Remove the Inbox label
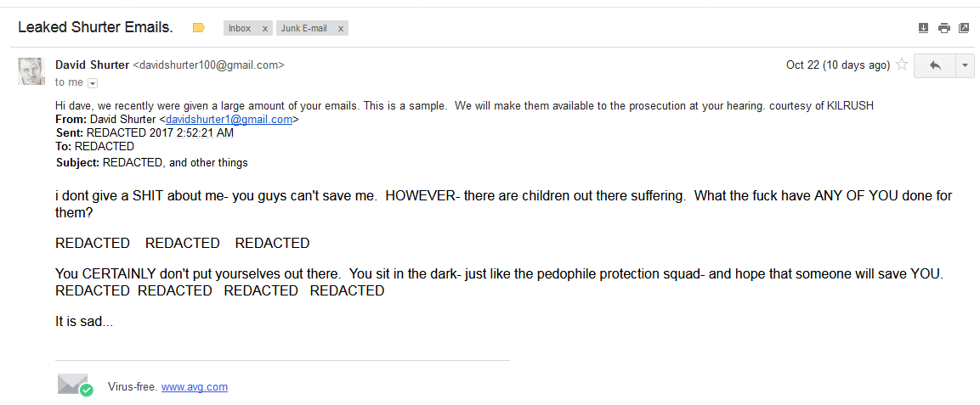980x405 pixels. click(x=265, y=28)
